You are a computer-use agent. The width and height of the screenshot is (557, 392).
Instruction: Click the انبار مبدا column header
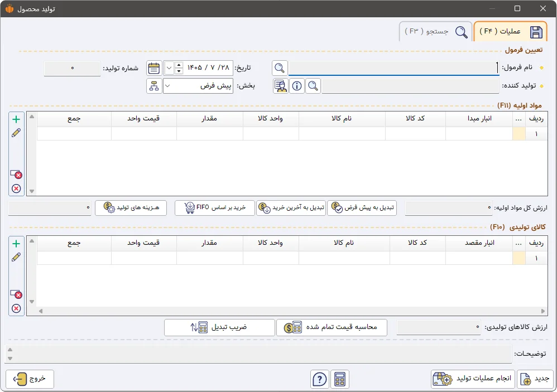coord(479,118)
